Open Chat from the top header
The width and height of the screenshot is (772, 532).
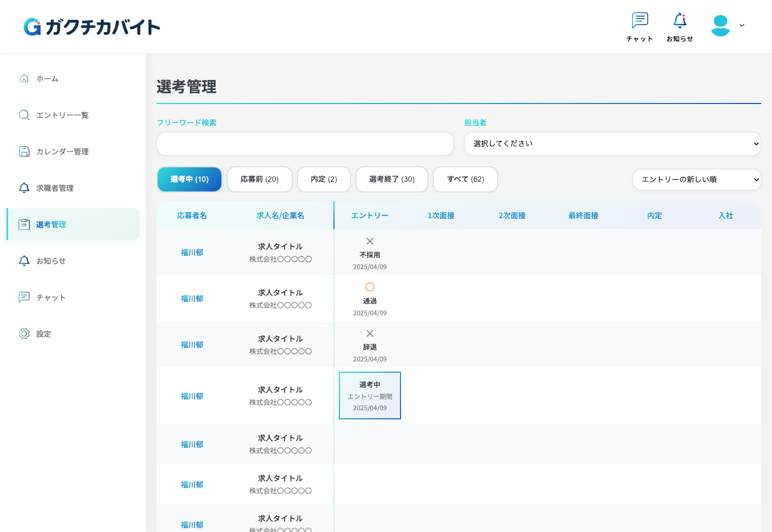(640, 27)
